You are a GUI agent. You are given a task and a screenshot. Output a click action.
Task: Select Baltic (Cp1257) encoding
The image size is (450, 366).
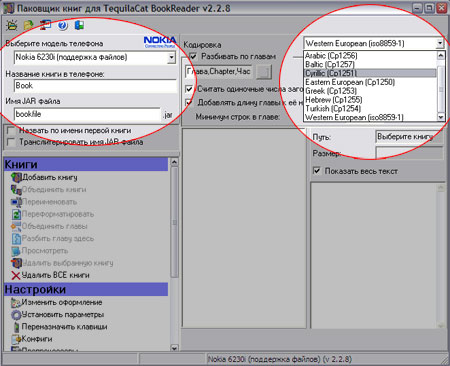(370, 64)
